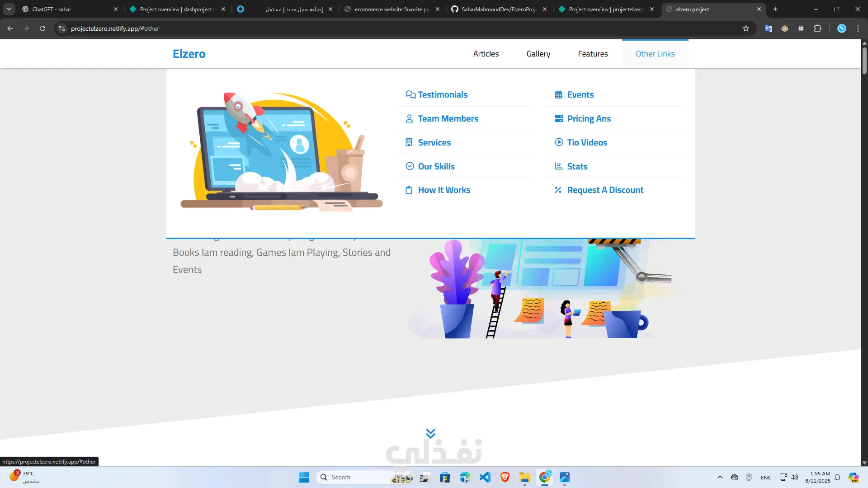Click the Team Members person icon
Viewport: 868px width, 488px height.
click(409, 118)
